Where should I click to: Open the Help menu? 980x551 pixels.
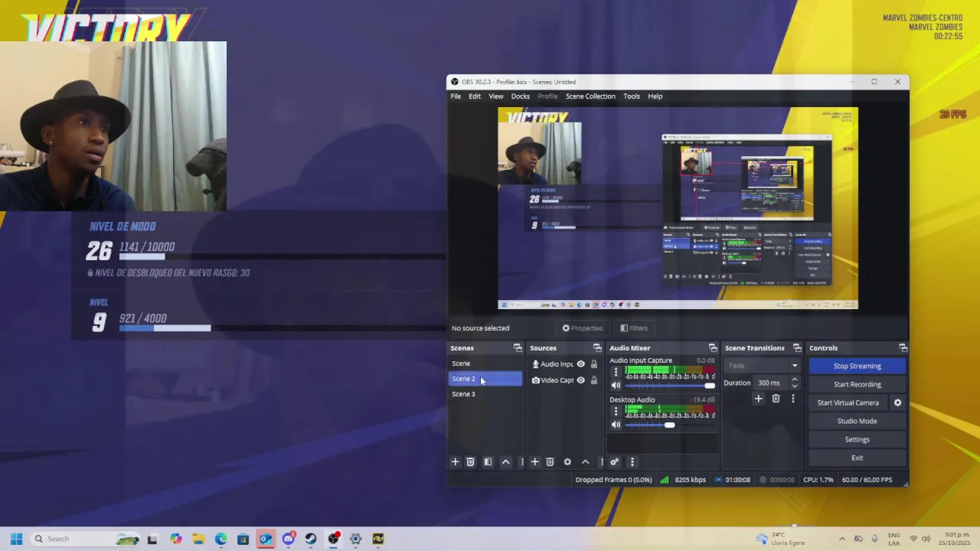pos(655,96)
